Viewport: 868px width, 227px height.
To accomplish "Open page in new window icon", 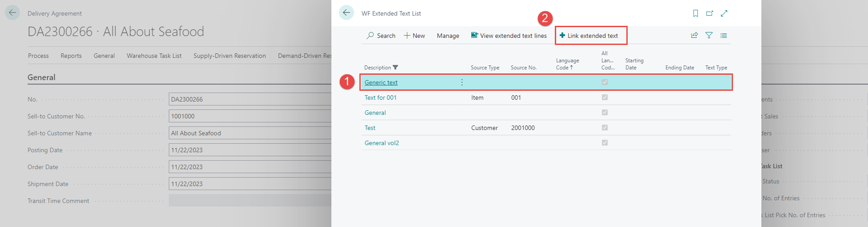I will [709, 13].
